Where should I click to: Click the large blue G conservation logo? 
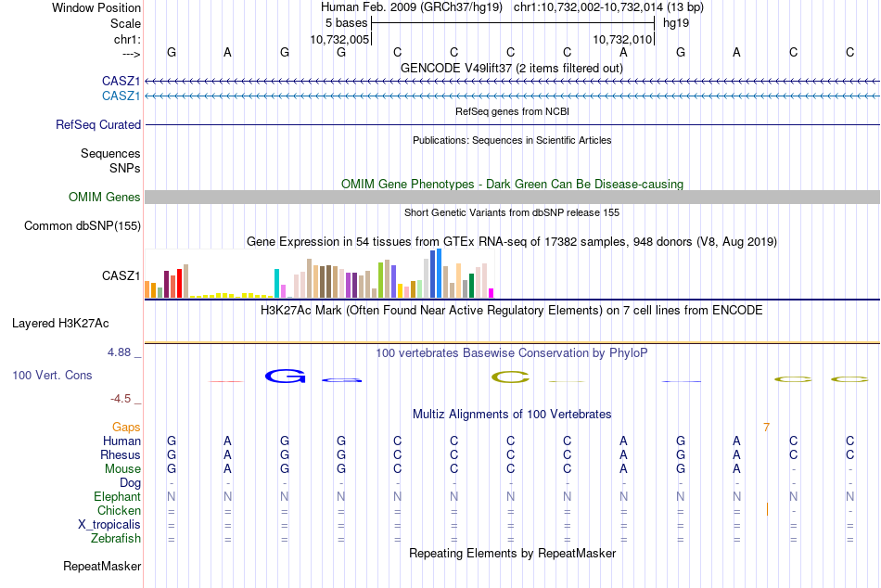(x=286, y=376)
